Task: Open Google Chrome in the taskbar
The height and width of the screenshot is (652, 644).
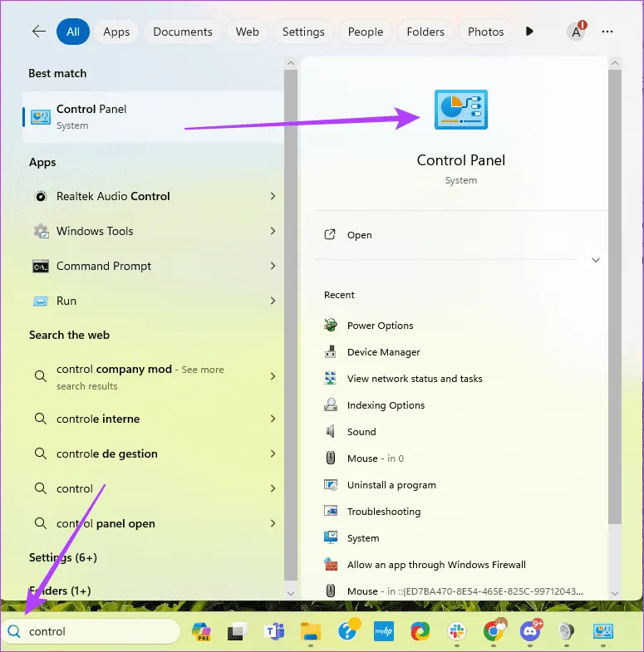Action: point(494,632)
